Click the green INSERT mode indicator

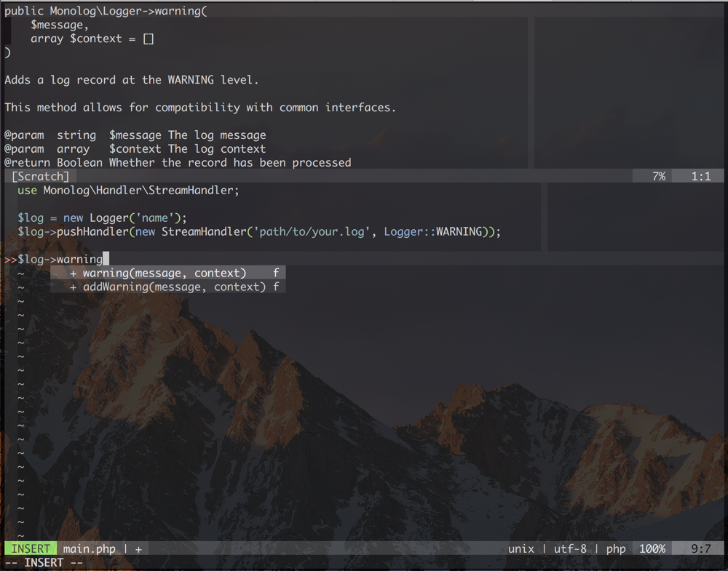(31, 549)
